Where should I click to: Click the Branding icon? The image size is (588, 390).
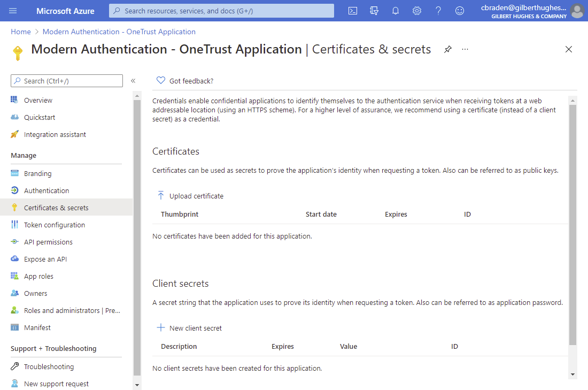(x=14, y=173)
